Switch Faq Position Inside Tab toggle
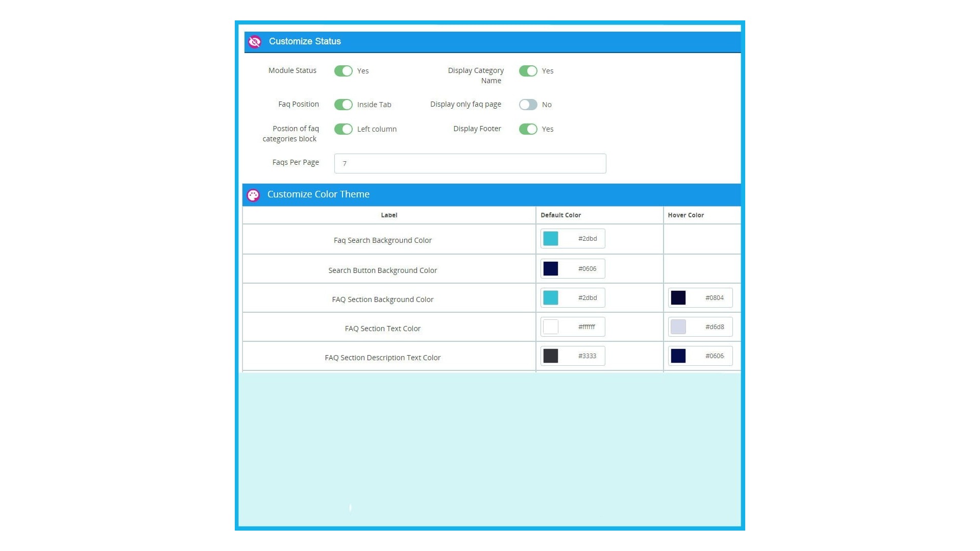The height and width of the screenshot is (551, 980). (344, 105)
